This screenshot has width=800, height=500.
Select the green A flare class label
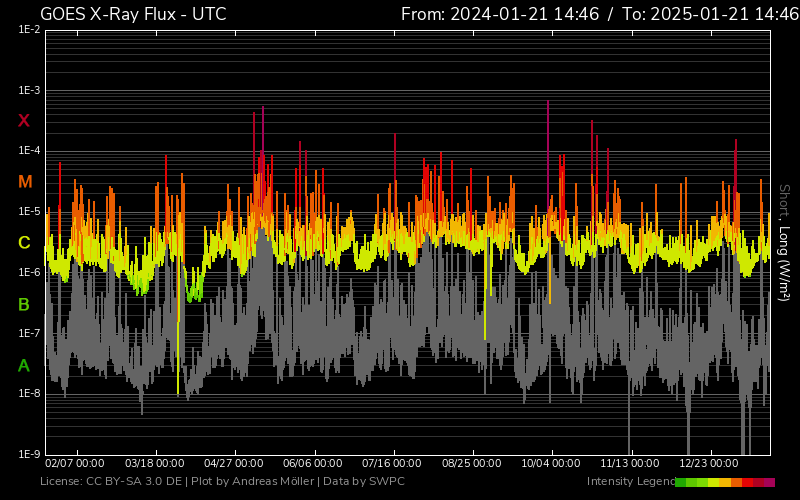[x=24, y=366]
